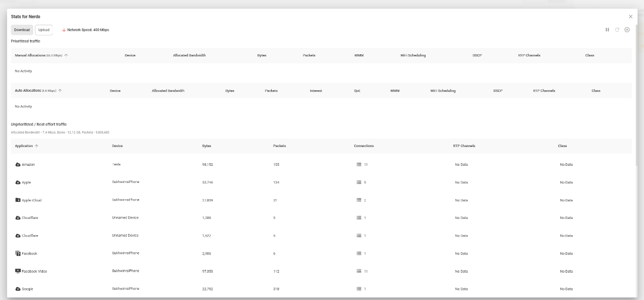Open connections list icon for Facebook Video
Viewport: 644px width, 300px height.
coord(359,271)
